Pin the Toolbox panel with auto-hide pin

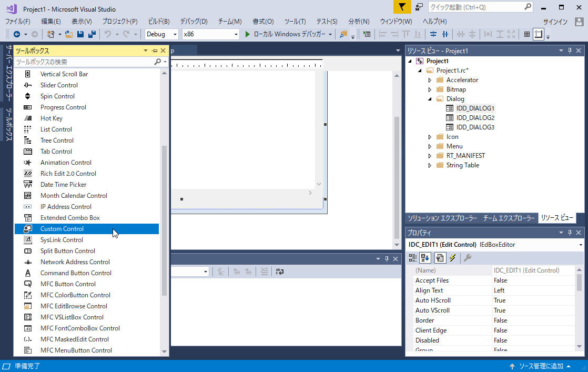(x=155, y=51)
